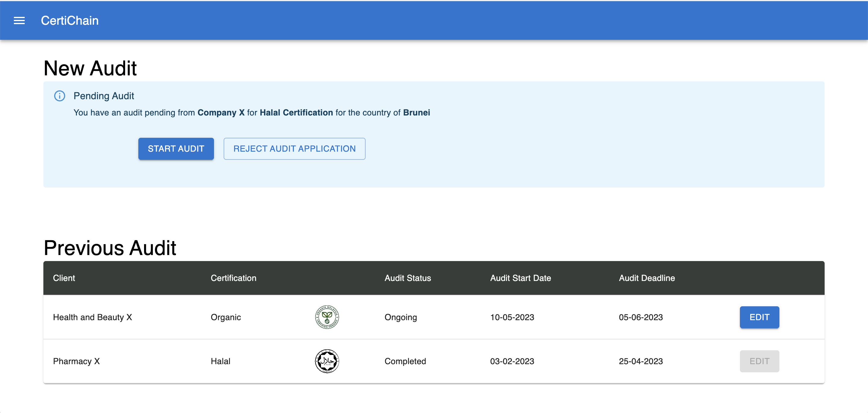868x413 pixels.
Task: Click the Ongoing status cell
Action: point(400,317)
